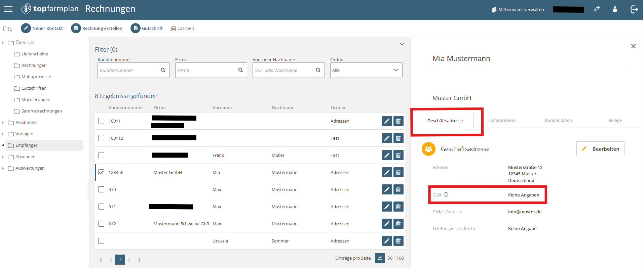644x268 pixels.
Task: Search by Vor- oder Nachname magnifier
Action: point(318,70)
